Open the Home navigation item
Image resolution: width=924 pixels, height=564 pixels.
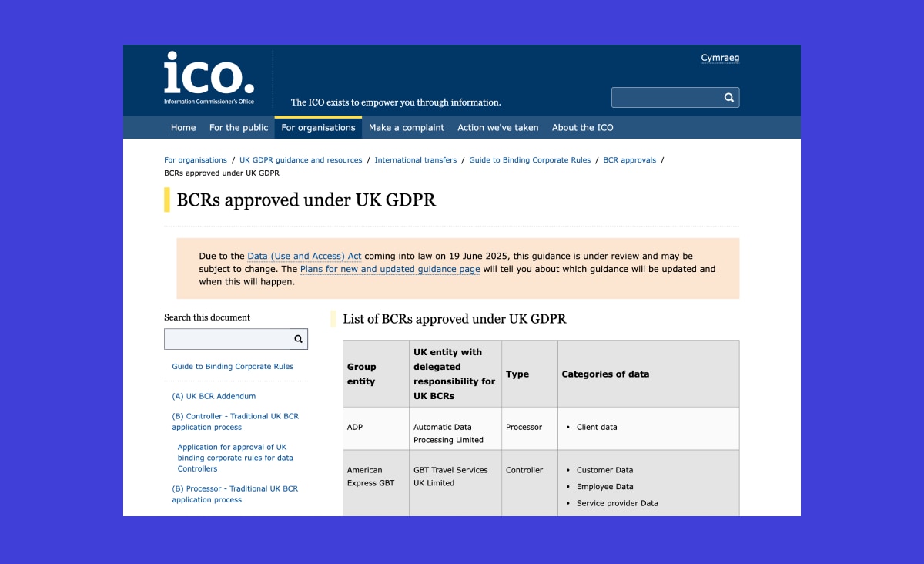coord(182,127)
